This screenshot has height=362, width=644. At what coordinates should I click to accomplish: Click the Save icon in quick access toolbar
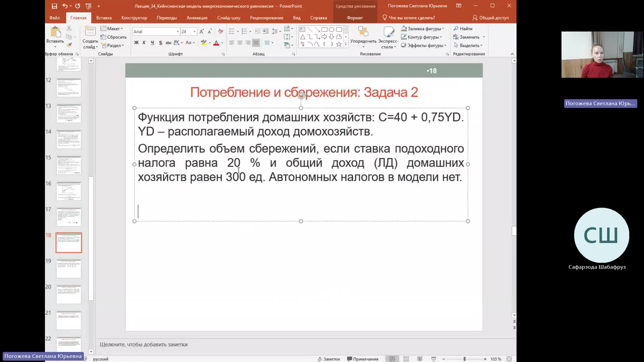coord(54,6)
